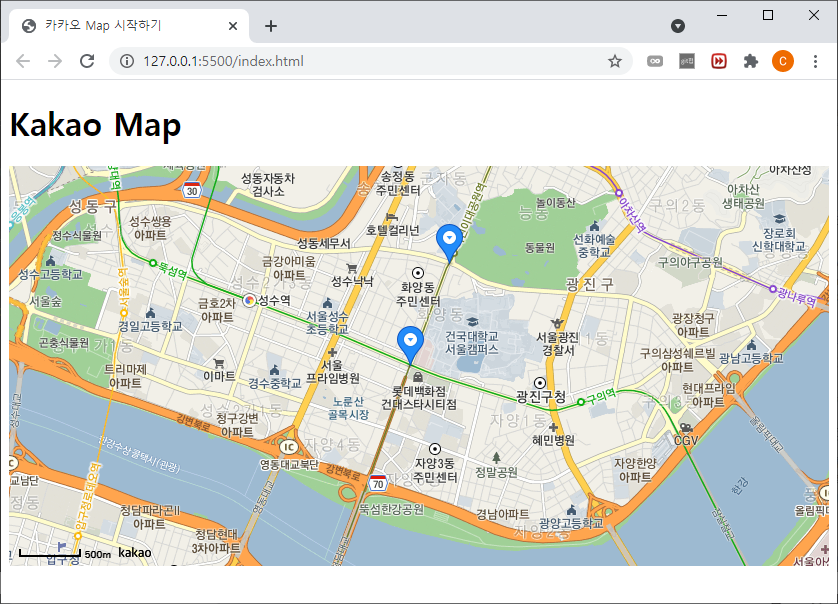Viewport: 838px width, 604px height.
Task: Open a new tab with the plus button
Action: coord(270,26)
